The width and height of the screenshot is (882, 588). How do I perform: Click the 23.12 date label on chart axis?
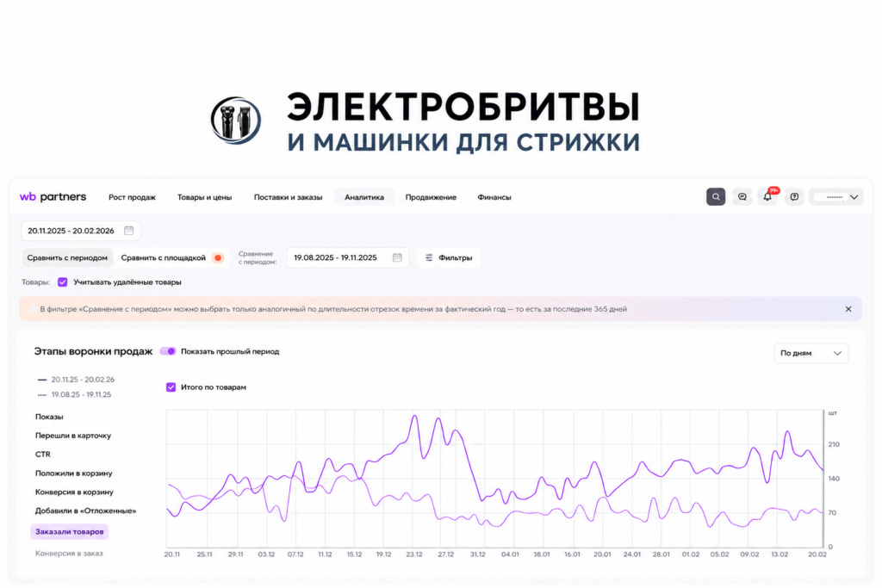[x=414, y=554]
